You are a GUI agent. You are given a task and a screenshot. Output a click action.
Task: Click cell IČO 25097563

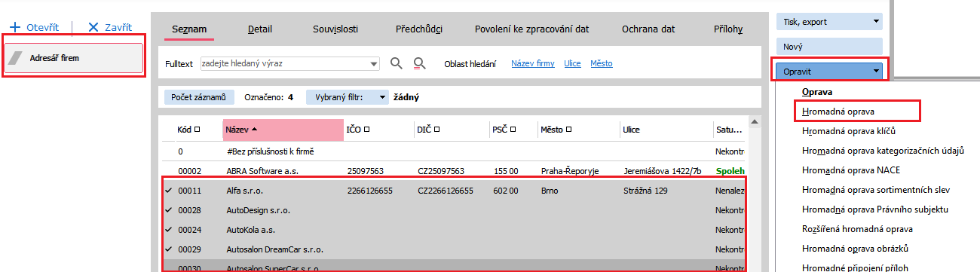tap(366, 171)
